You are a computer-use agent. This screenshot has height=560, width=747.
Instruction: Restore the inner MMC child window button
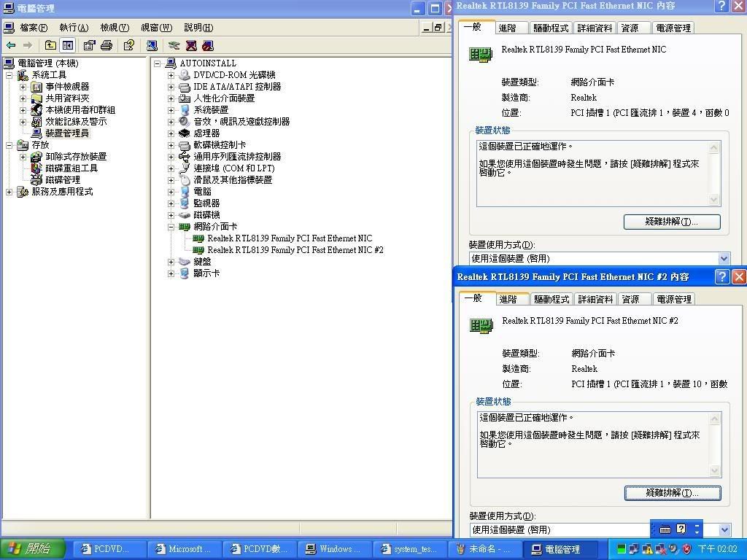(x=438, y=28)
